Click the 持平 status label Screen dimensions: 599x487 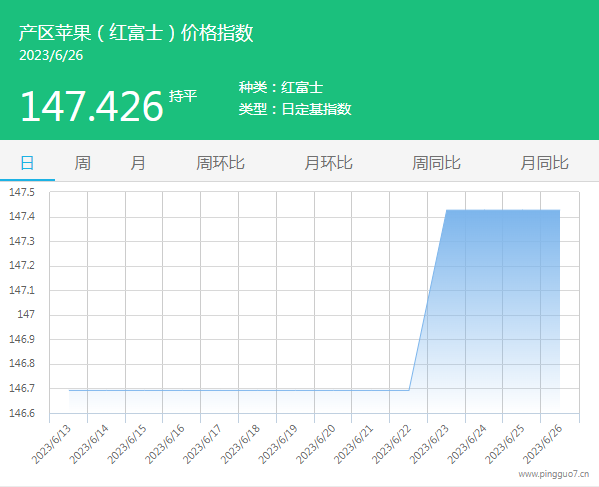click(x=183, y=96)
